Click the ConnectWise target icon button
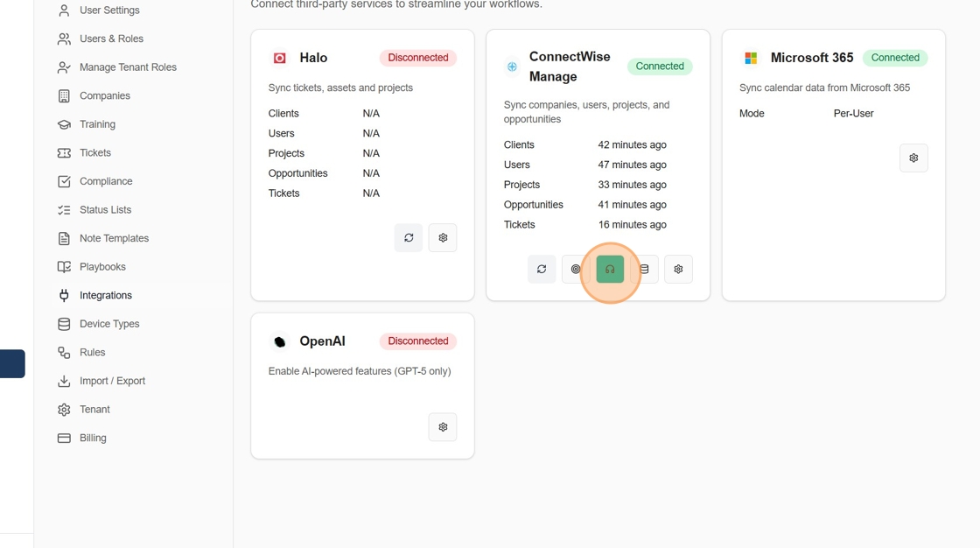980x548 pixels. tap(575, 269)
